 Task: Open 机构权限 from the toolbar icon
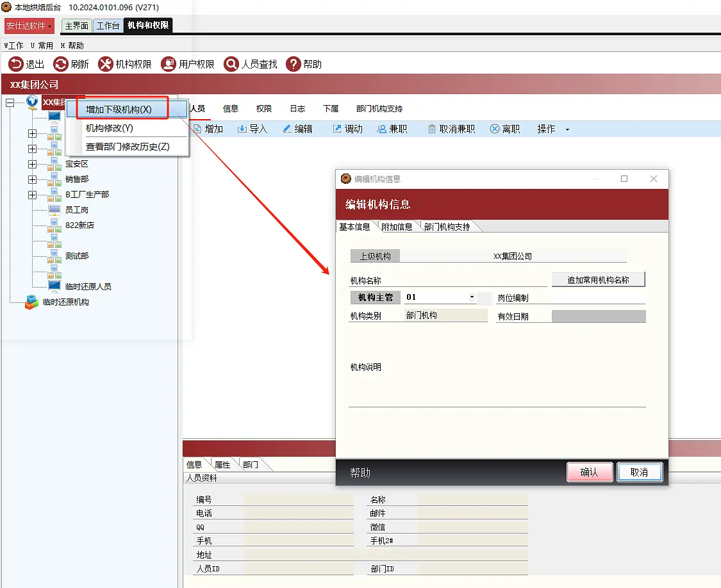pyautogui.click(x=105, y=64)
